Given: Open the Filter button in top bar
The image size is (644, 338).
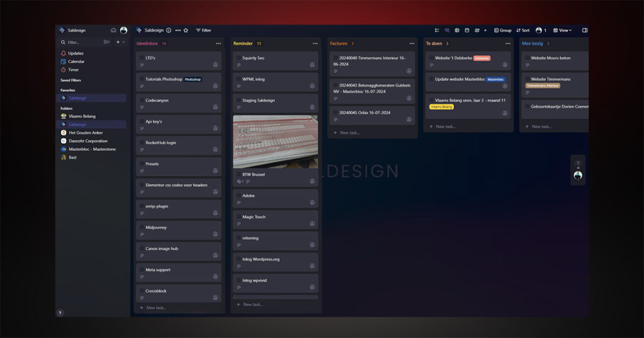Looking at the screenshot, I should click(x=203, y=30).
